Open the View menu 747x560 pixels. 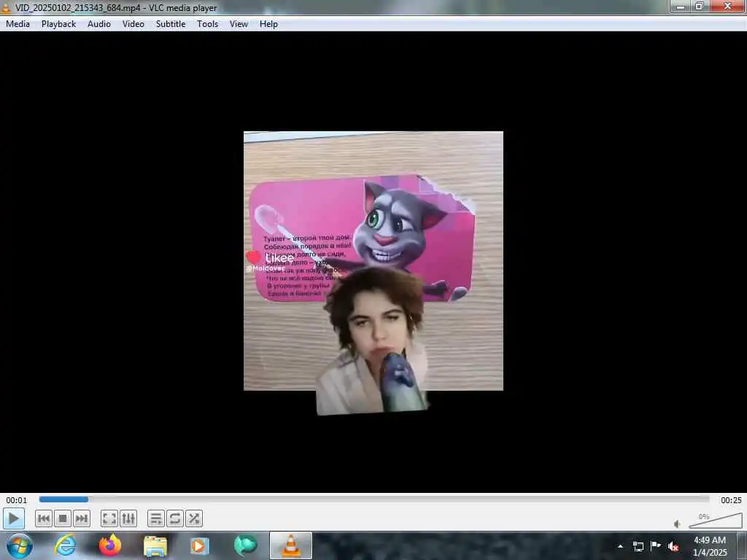pos(239,24)
